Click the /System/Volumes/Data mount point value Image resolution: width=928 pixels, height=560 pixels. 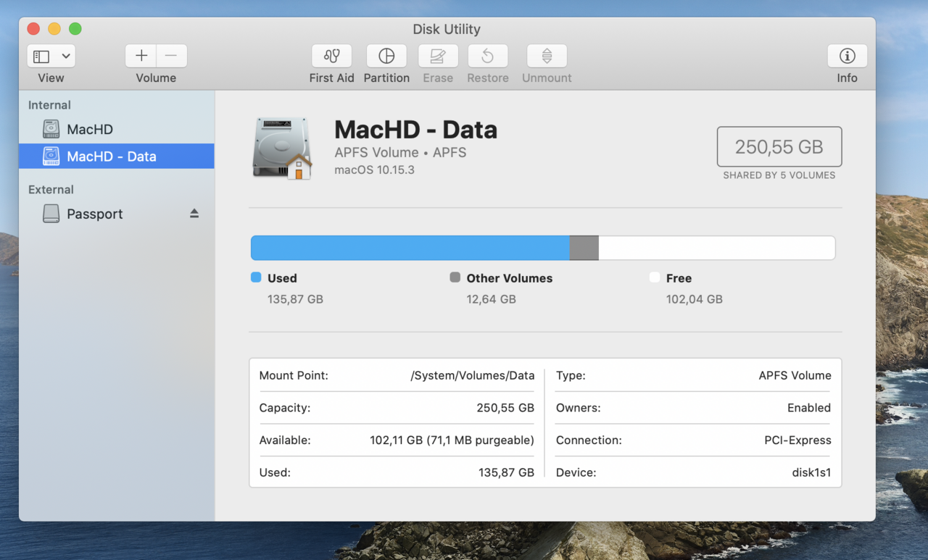click(x=472, y=375)
